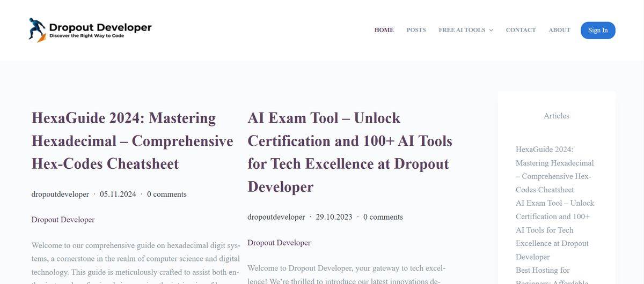Open 0 comments on AI Exam Tool post
This screenshot has width=644, height=284.
click(383, 217)
